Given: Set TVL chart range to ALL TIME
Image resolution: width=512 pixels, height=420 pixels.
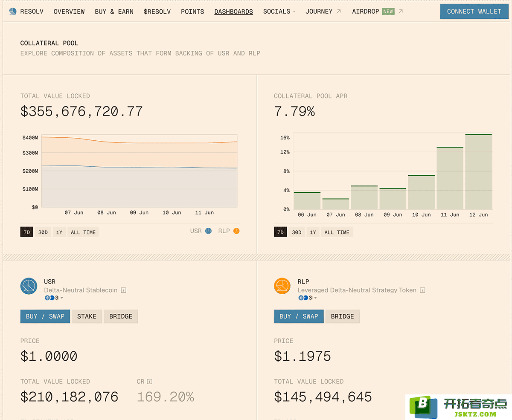Looking at the screenshot, I should [83, 232].
